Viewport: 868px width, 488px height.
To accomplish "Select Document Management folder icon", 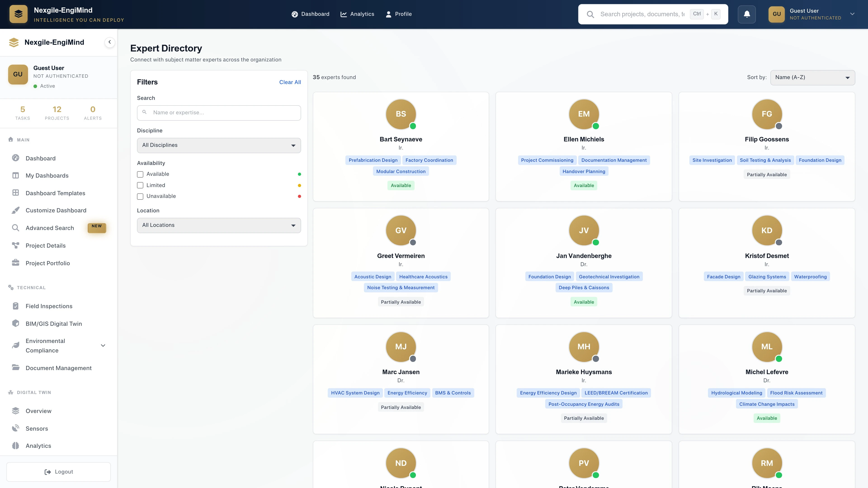I will click(x=16, y=367).
